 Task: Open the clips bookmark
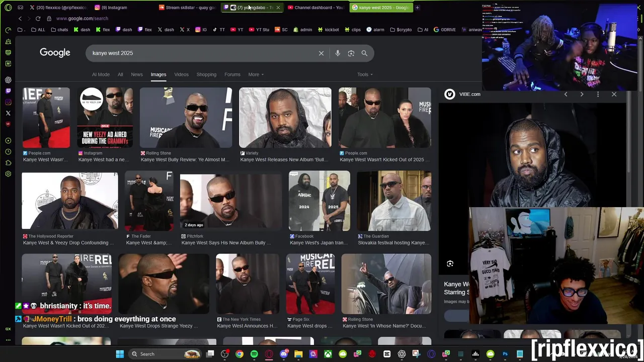tap(353, 30)
